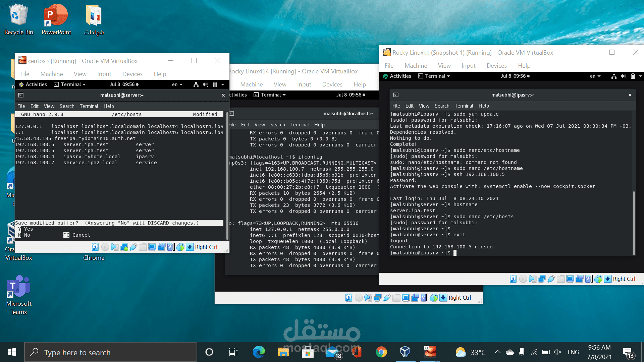Select the Microsoft Teams desktop shortcut
The width and height of the screenshot is (644, 362).
19,295
